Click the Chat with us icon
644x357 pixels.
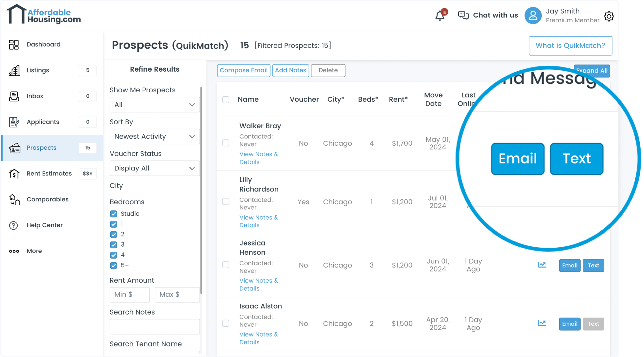pos(463,15)
